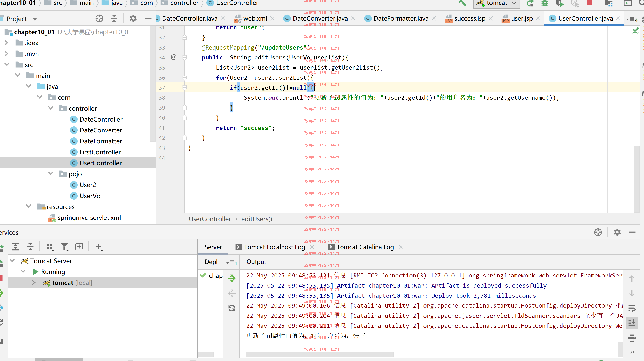Click the Debug bug icon
644x361 pixels.
[545, 3]
